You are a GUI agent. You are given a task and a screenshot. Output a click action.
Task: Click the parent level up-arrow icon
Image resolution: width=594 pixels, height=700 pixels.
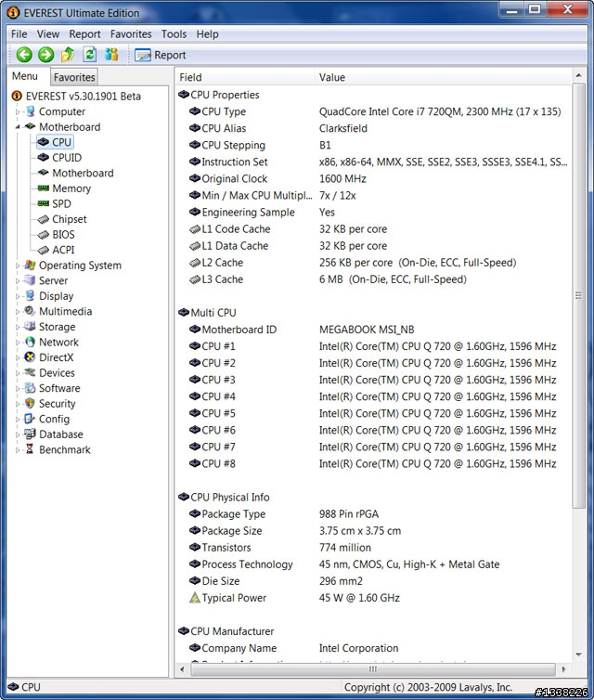click(68, 55)
